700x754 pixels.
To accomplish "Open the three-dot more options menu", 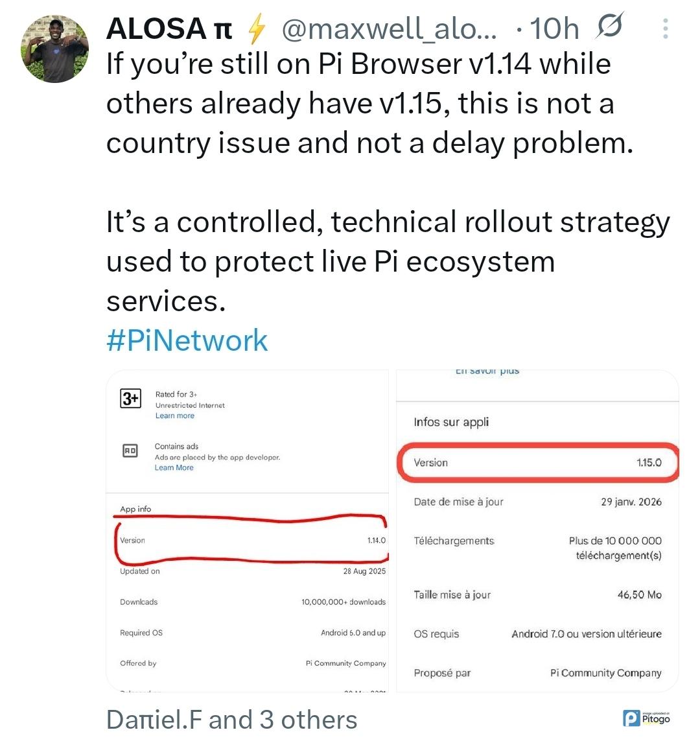I will (x=666, y=29).
